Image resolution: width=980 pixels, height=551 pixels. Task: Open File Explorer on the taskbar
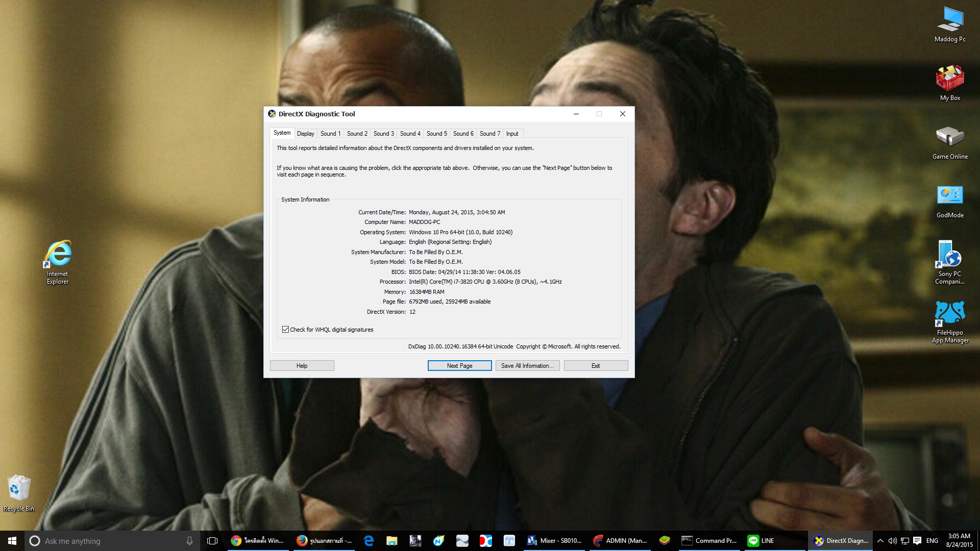click(x=392, y=541)
